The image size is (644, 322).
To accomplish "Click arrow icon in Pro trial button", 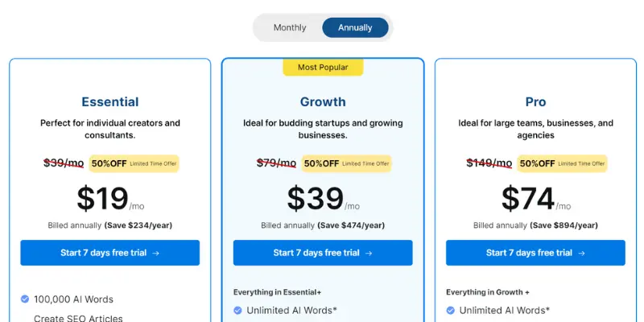I will (x=581, y=253).
